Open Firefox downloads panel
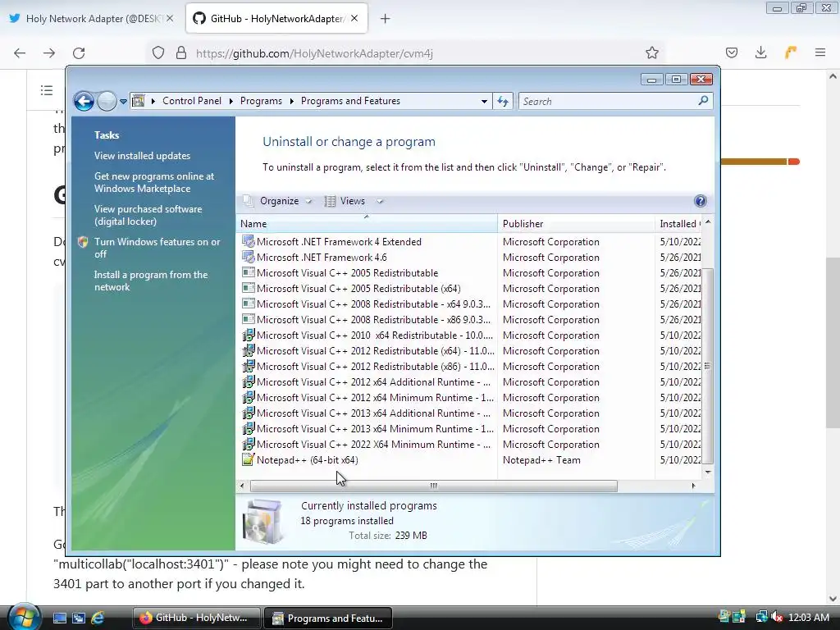The image size is (840, 630). (760, 52)
